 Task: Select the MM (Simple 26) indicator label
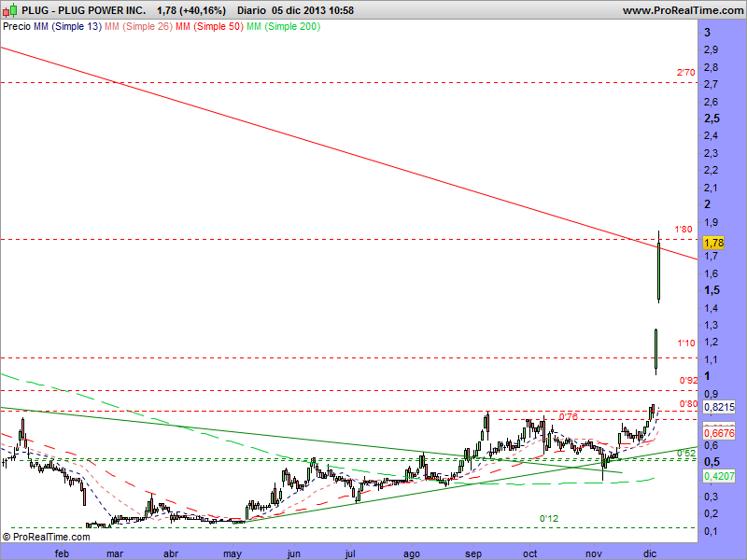138,27
